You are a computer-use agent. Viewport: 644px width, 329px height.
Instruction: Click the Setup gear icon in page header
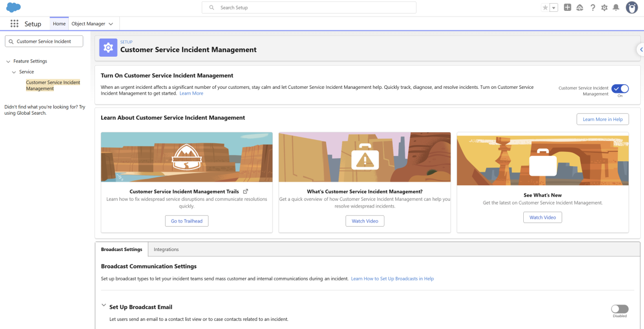(108, 48)
